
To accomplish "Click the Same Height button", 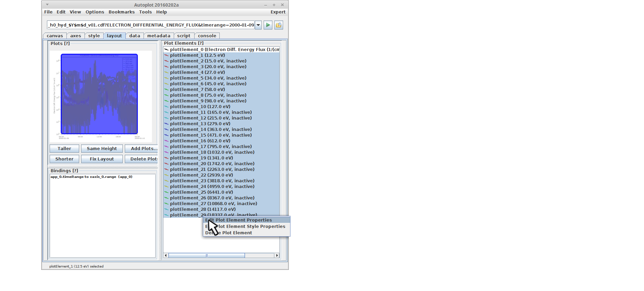I will pyautogui.click(x=102, y=149).
